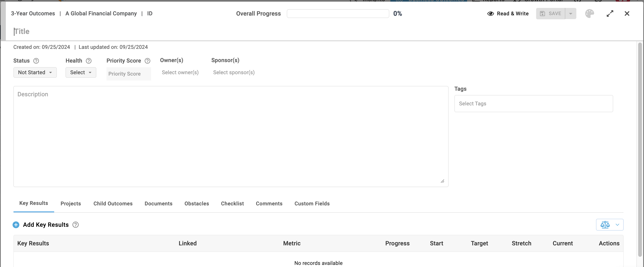Click the SAVE button
Viewport: 644px width, 267px height.
551,13
